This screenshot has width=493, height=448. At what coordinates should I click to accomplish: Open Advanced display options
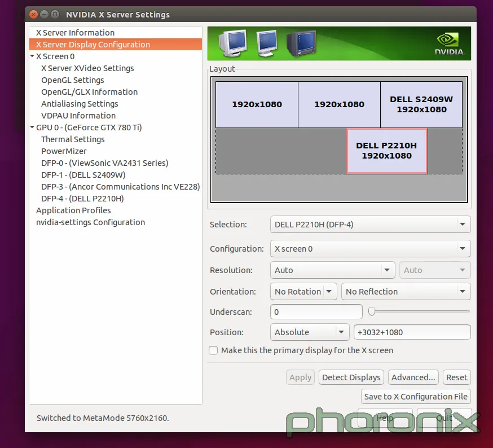(x=413, y=377)
